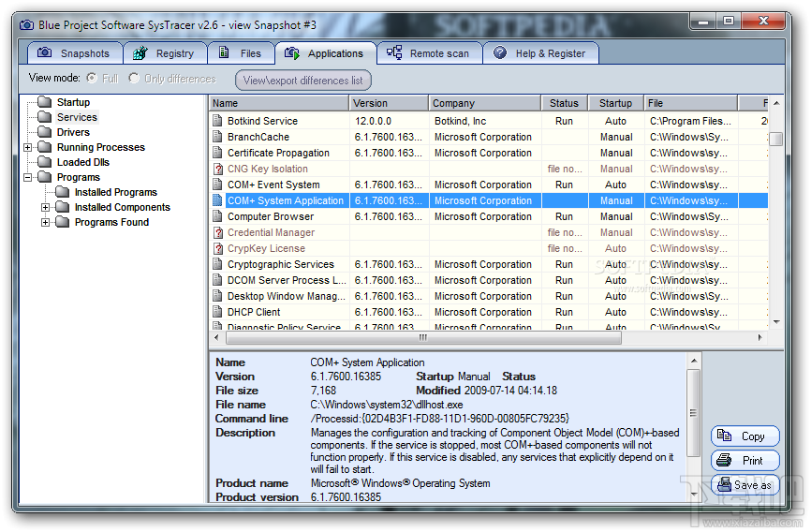The width and height of the screenshot is (811, 532).
Task: Click the Botkind Service file icon
Action: (x=217, y=121)
